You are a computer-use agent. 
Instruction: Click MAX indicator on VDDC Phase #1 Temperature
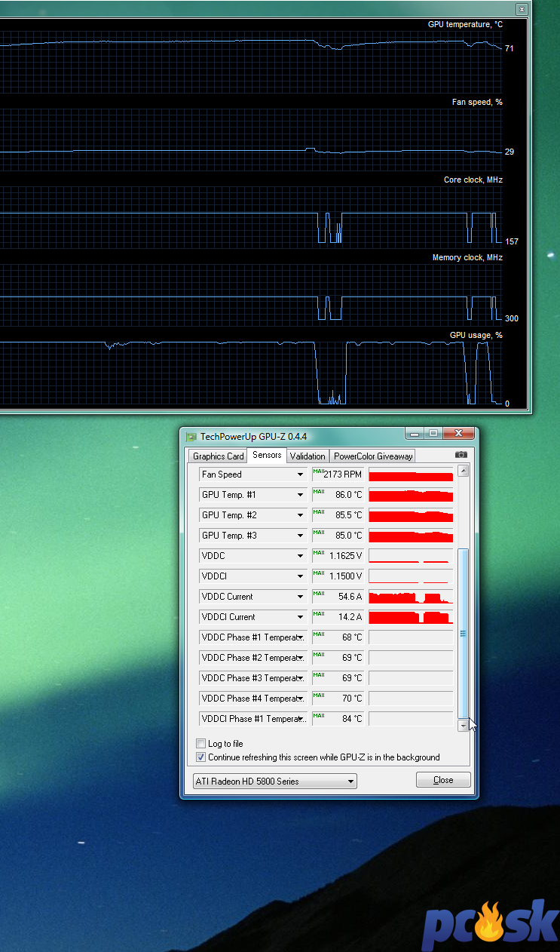tap(319, 634)
